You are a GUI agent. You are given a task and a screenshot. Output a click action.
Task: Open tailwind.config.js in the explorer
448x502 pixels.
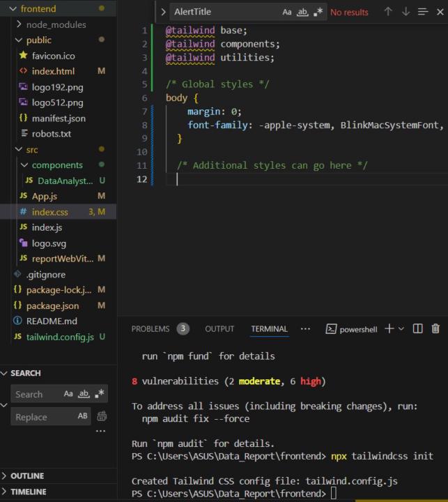[59, 337]
